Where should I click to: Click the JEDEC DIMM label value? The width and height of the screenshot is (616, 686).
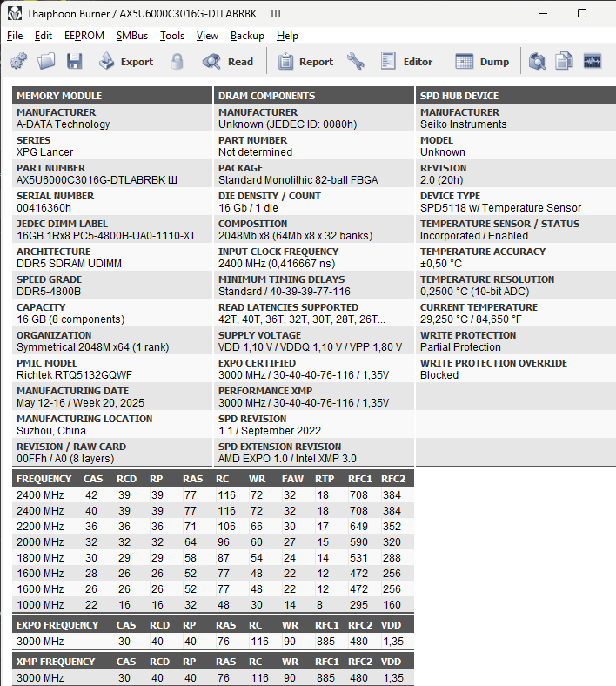point(106,236)
